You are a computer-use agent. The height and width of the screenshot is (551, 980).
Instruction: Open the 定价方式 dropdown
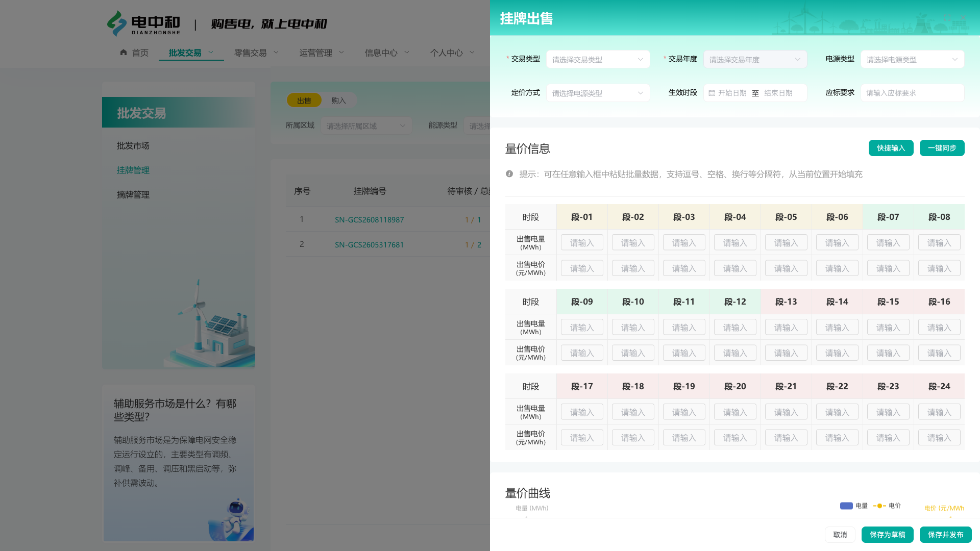[598, 93]
